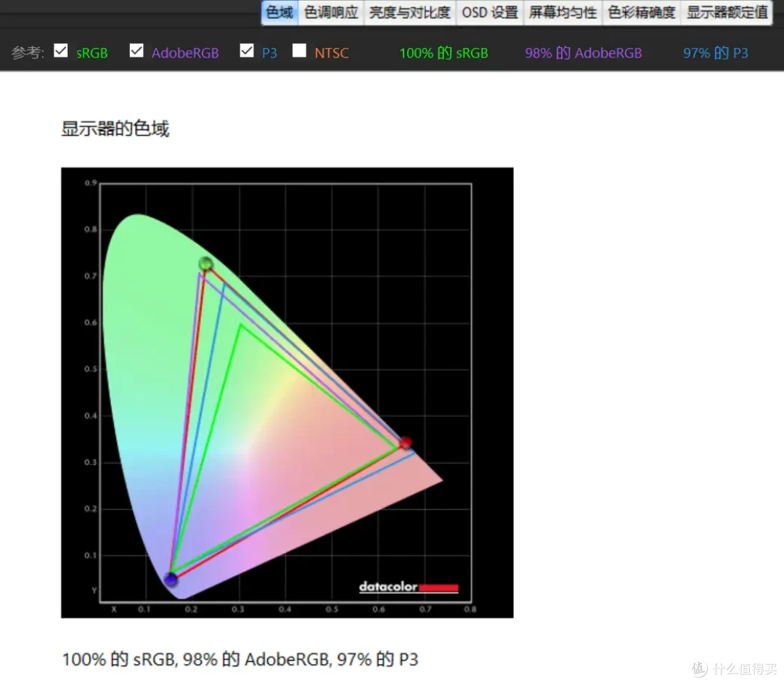Click the blue primary marker on gamut chart
Image resolution: width=784 pixels, height=685 pixels.
pos(171,580)
